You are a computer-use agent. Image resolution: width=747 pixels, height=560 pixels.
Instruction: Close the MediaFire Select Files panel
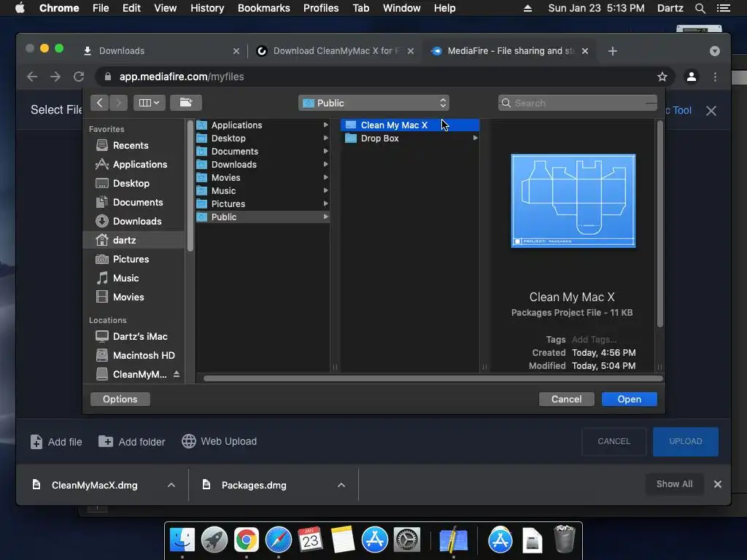[711, 111]
